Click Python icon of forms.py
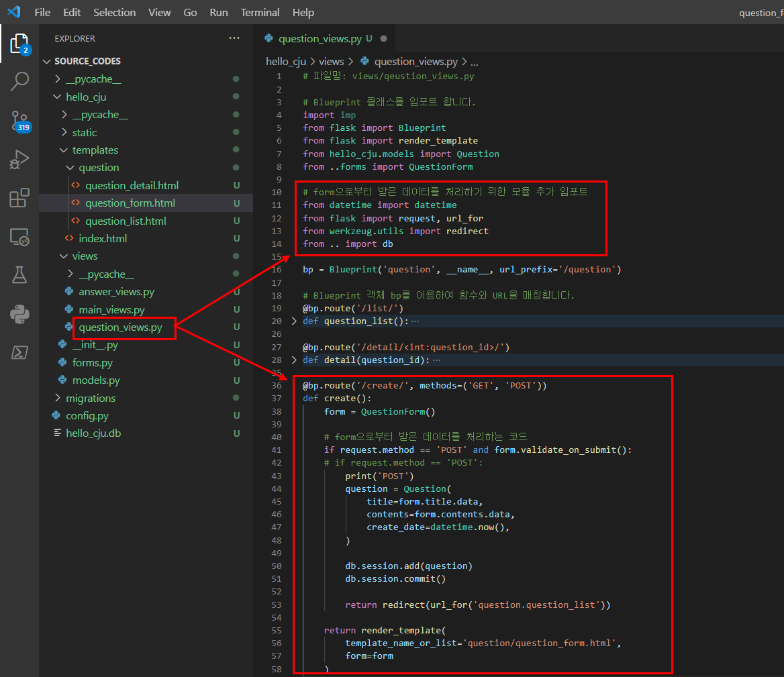Image resolution: width=784 pixels, height=677 pixels. point(62,362)
